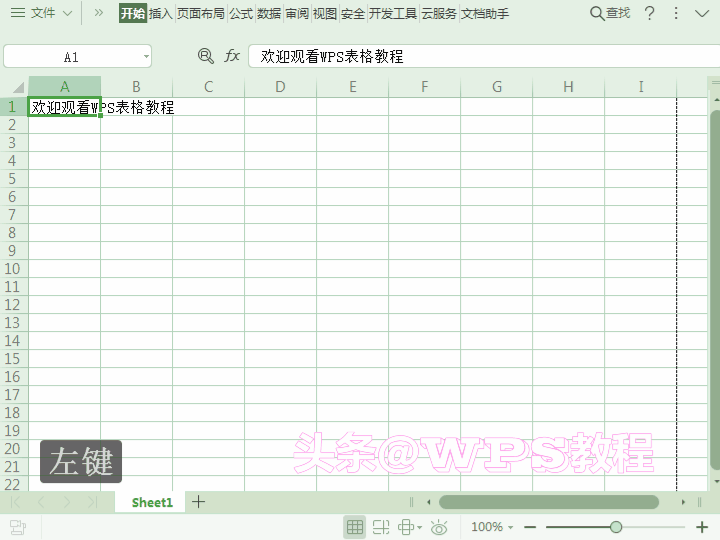Image resolution: width=720 pixels, height=540 pixels.
Task: Open the vertical three-dot more menu
Action: [675, 13]
